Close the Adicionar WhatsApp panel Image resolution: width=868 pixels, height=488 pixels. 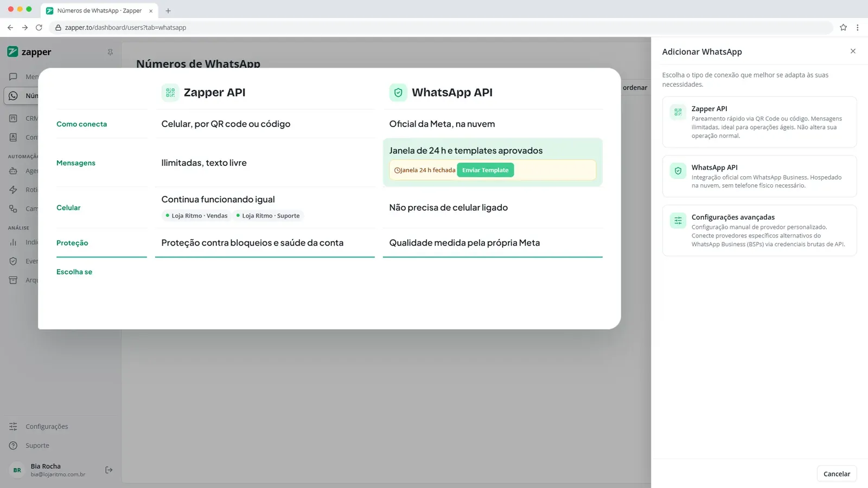tap(853, 52)
